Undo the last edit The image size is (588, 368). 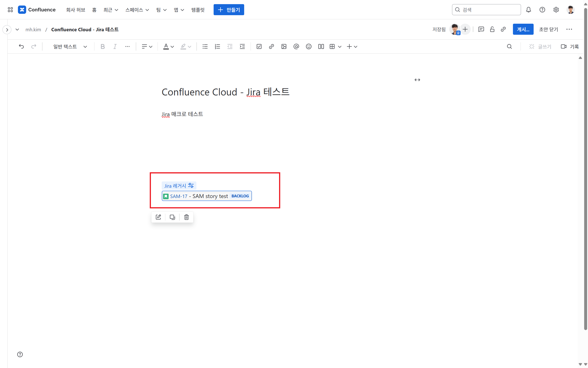click(x=21, y=46)
